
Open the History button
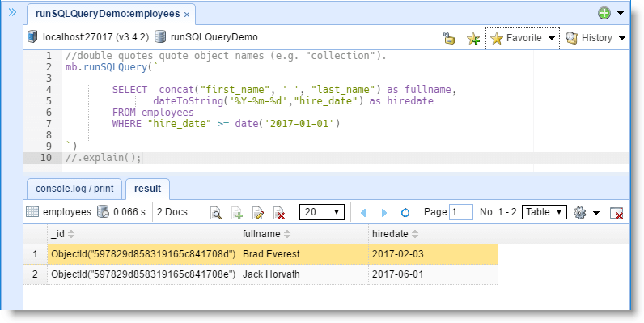pyautogui.click(x=589, y=38)
